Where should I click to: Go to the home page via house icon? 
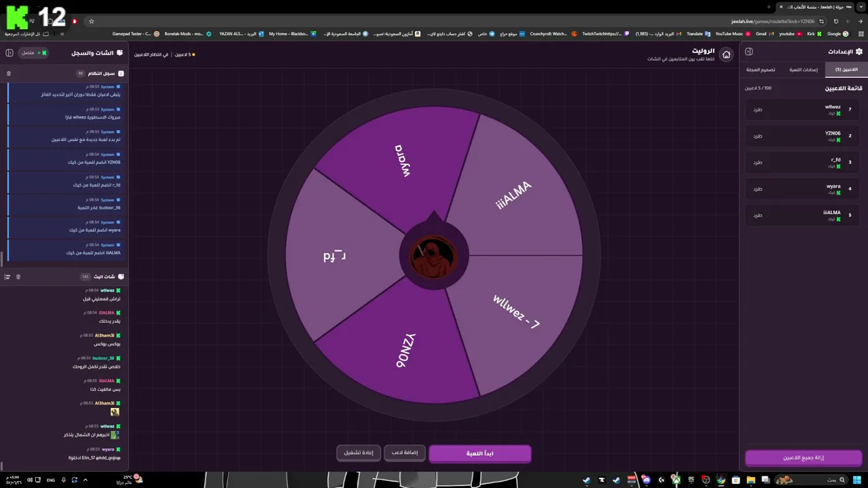coord(726,54)
